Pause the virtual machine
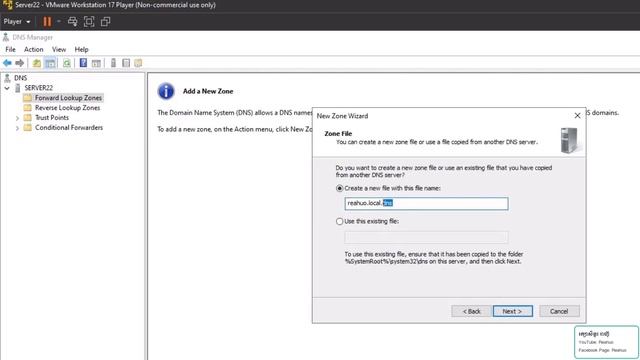This screenshot has height=360, width=640. click(47, 22)
